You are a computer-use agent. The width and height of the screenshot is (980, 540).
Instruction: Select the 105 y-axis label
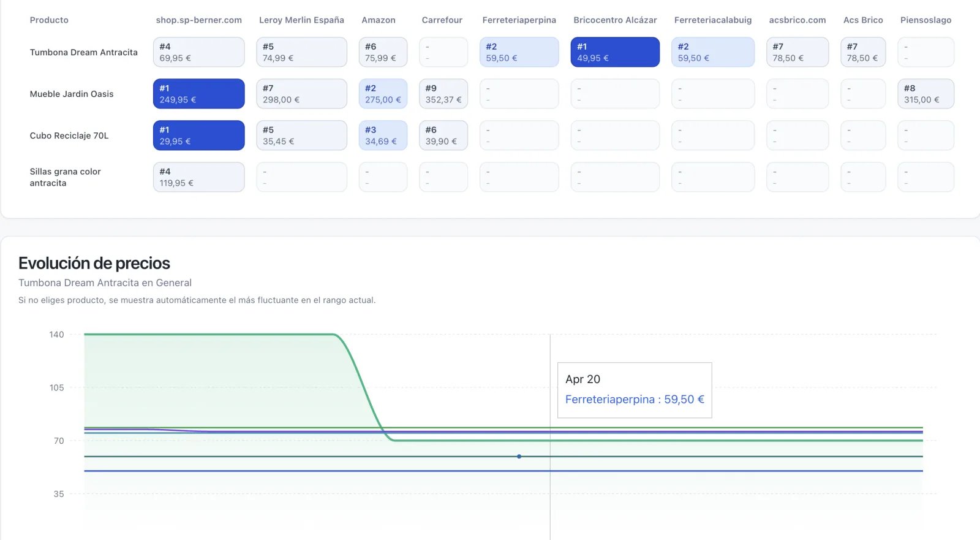click(x=56, y=387)
